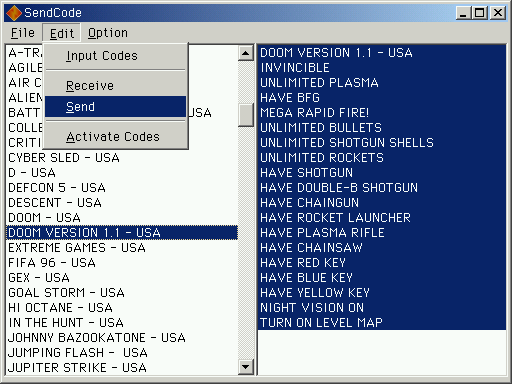Select FIFA 96 - USA game

(x=122, y=263)
